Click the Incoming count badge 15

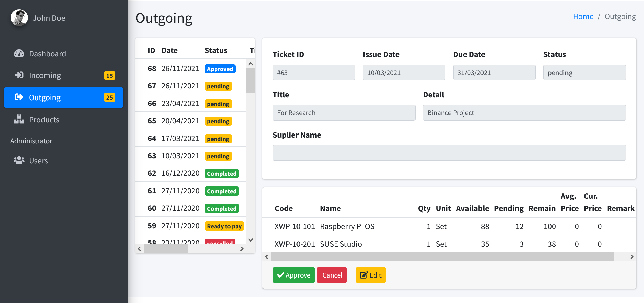109,75
